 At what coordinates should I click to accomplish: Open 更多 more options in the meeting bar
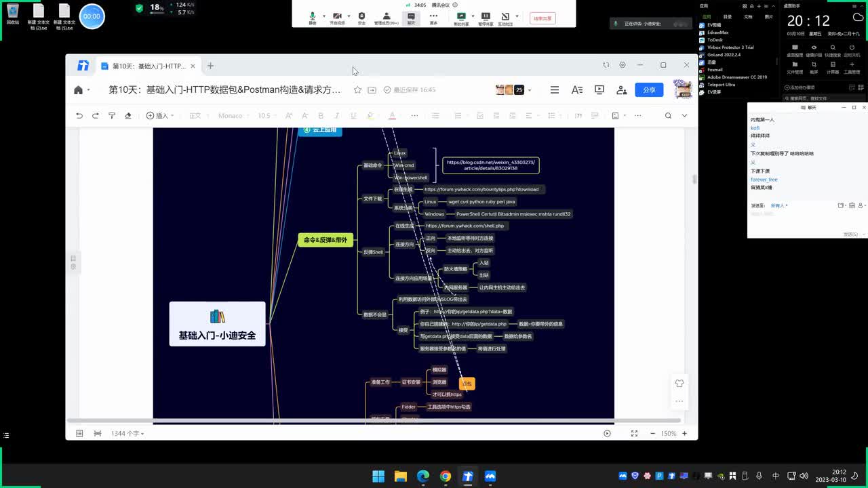433,18
